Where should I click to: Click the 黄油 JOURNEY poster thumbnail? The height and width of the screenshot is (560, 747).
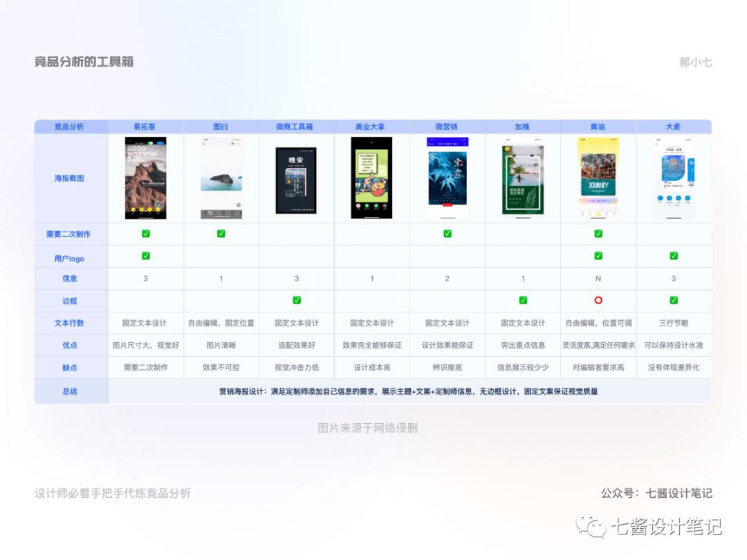click(x=598, y=178)
